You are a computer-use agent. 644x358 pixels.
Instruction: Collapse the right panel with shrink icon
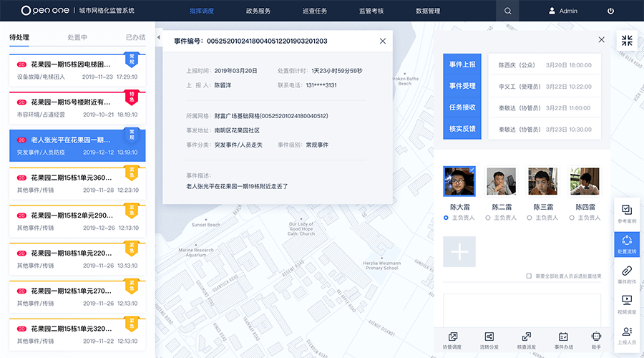pos(627,40)
